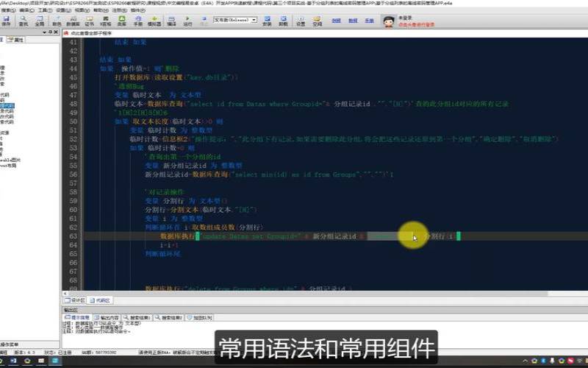Screen dimensions: 588x368
Task: Switch to the 代码区 tab
Action: pyautogui.click(x=100, y=300)
